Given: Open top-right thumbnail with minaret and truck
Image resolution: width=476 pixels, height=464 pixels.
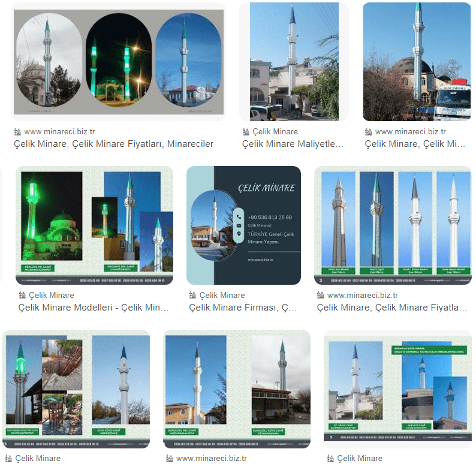Looking at the screenshot, I should pyautogui.click(x=417, y=61).
